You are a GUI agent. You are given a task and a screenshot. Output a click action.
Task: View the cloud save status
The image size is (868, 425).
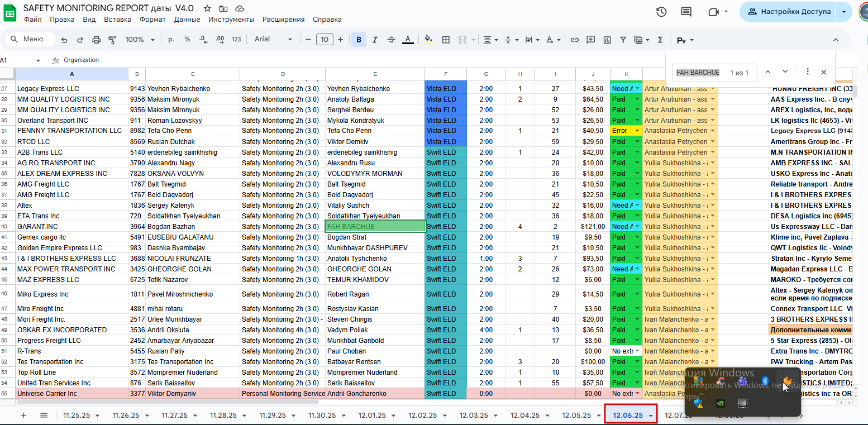click(x=240, y=8)
